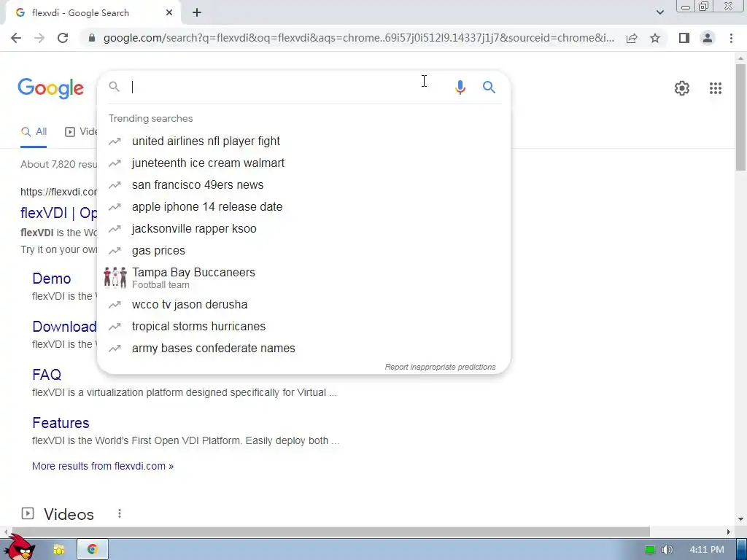Select Tampa Bay Buccaneers football team suggestion

303,278
